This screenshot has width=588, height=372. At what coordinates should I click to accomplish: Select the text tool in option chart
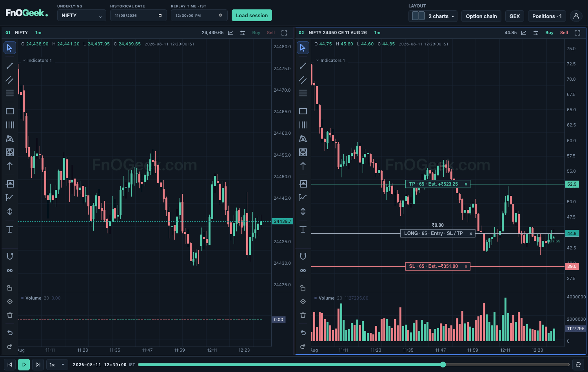click(303, 229)
